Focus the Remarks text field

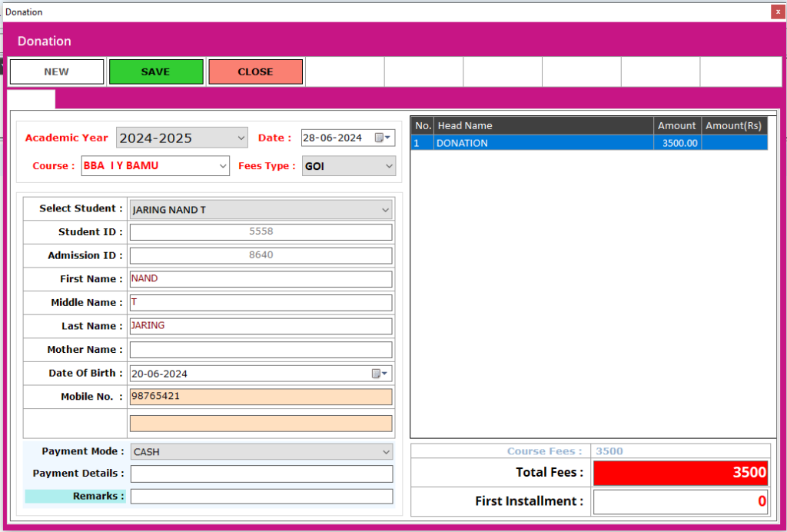coord(261,497)
